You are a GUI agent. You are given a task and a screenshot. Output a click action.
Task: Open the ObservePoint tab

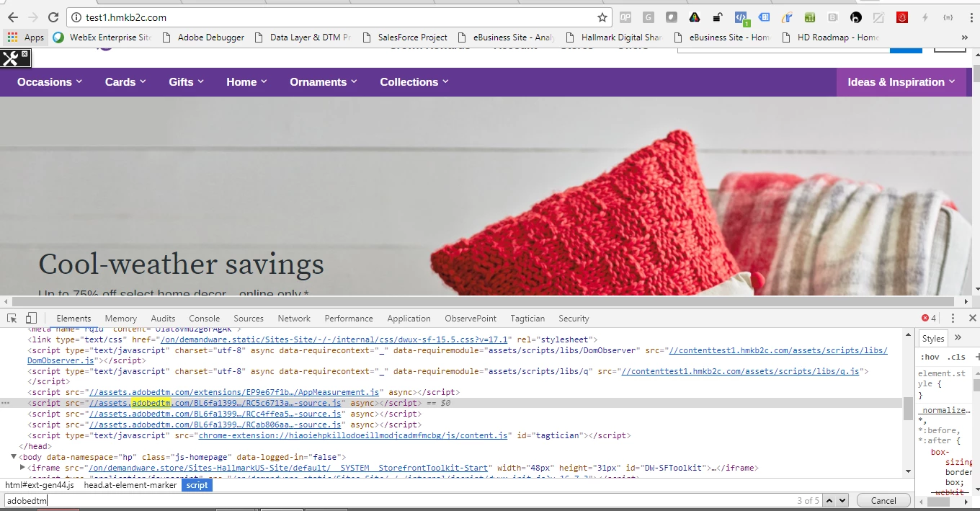471,319
